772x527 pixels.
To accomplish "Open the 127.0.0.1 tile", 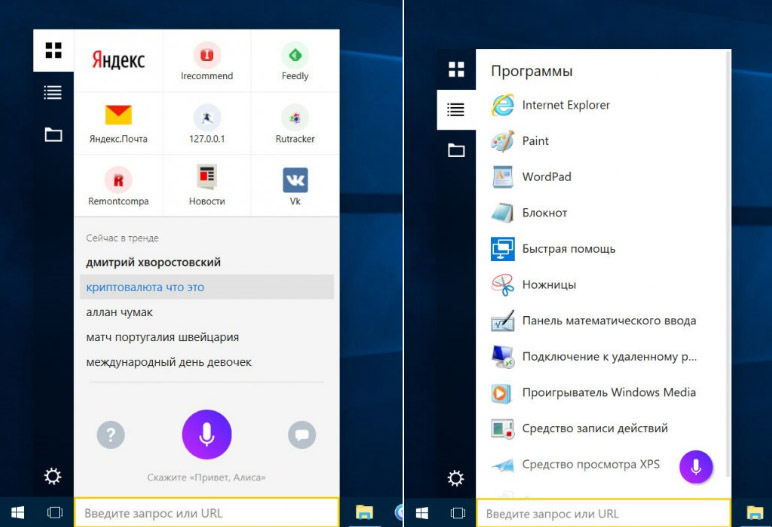I will [x=207, y=123].
